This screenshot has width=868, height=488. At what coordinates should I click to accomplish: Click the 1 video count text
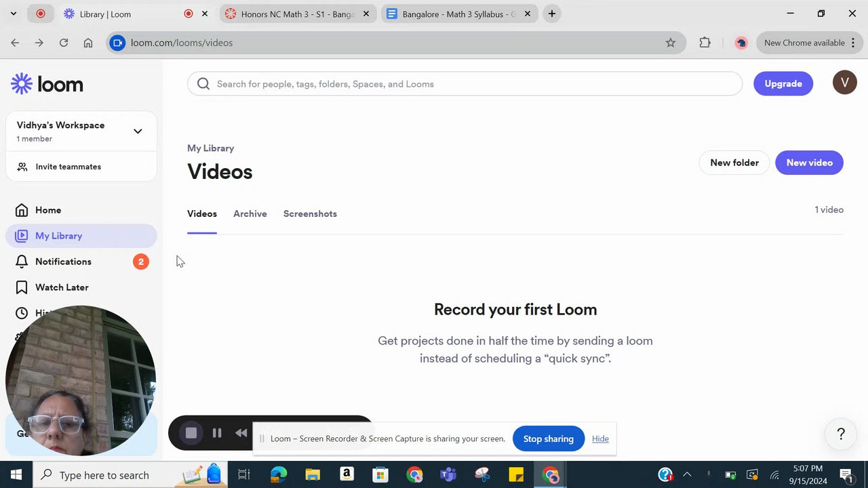coord(829,210)
